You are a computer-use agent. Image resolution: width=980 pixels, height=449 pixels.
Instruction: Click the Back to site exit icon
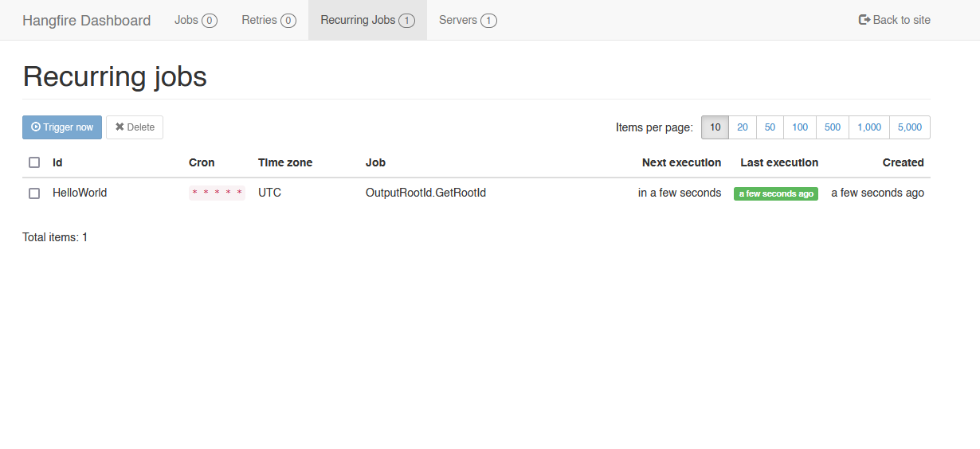(x=864, y=20)
